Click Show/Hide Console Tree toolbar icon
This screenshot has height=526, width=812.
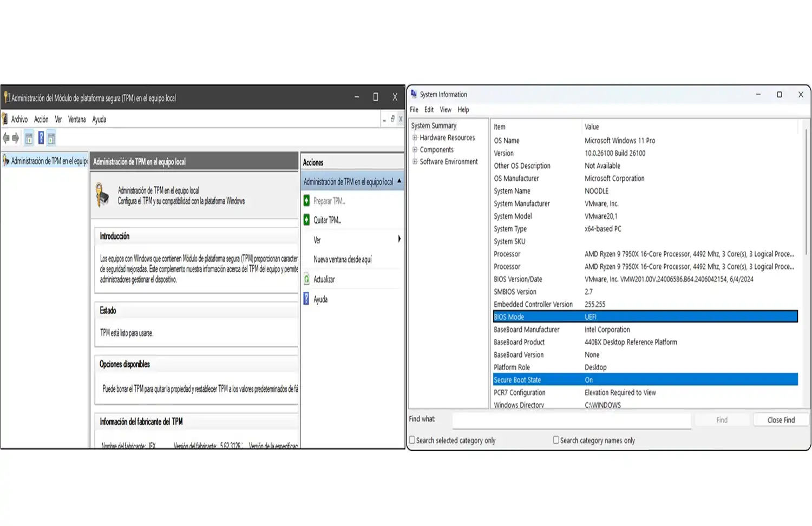pos(29,139)
